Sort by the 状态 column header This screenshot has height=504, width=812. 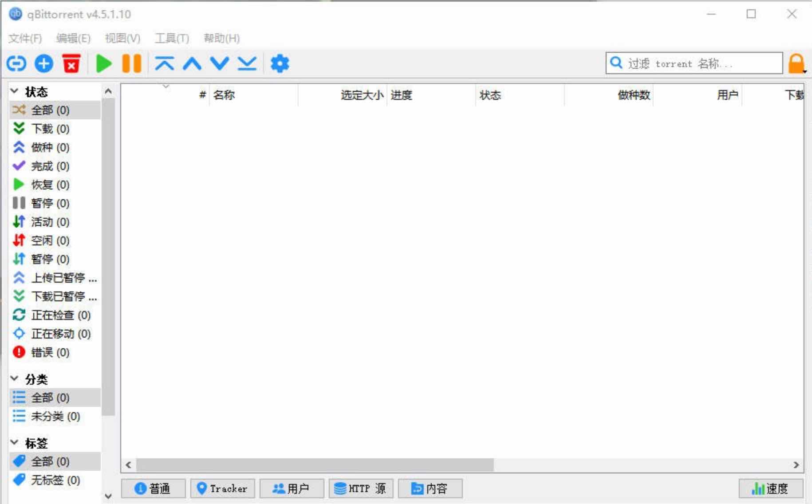pyautogui.click(x=520, y=95)
